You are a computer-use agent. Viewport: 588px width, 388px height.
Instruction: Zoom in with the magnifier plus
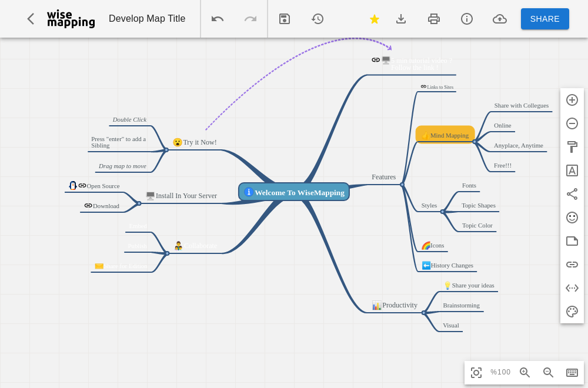(x=524, y=372)
